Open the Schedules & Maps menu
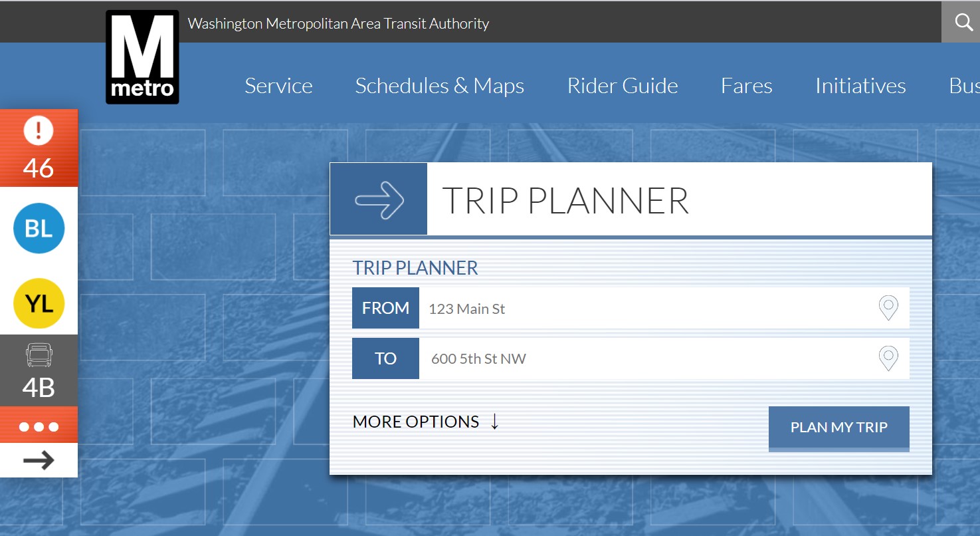 439,86
